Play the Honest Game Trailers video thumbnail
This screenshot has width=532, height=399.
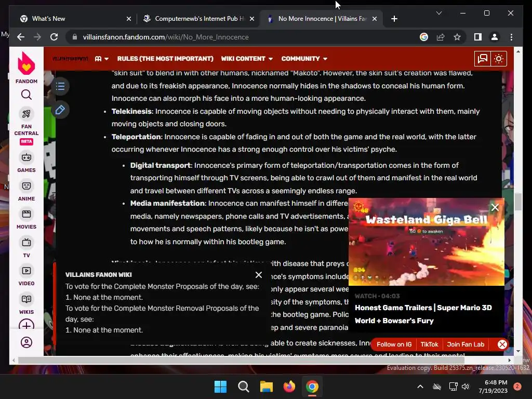pos(426,242)
